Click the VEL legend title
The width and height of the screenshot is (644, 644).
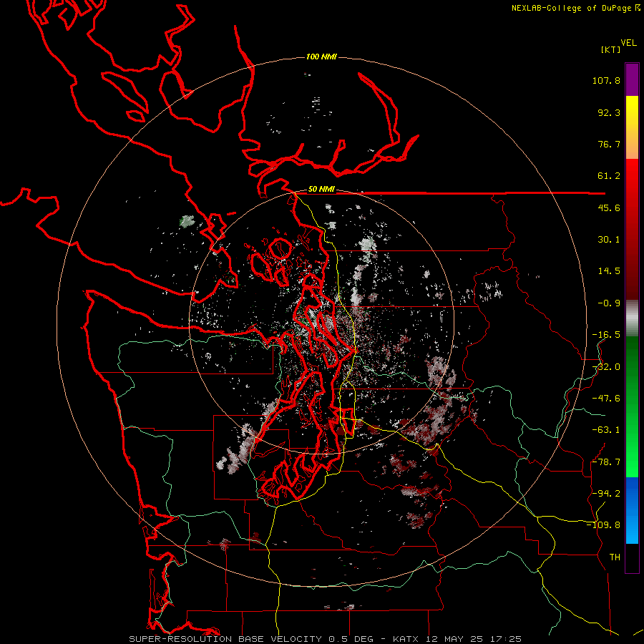tap(628, 43)
